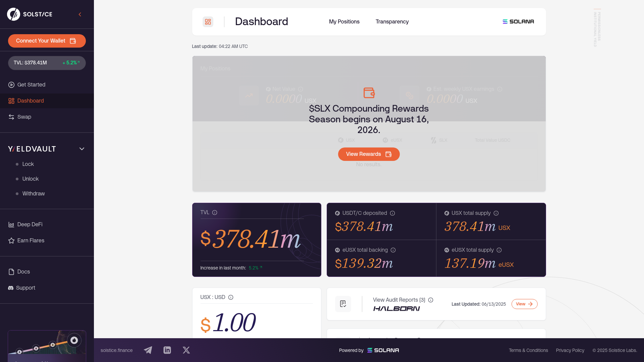Click the Swap arrows icon in sidebar
This screenshot has width=644, height=362.
point(11,117)
